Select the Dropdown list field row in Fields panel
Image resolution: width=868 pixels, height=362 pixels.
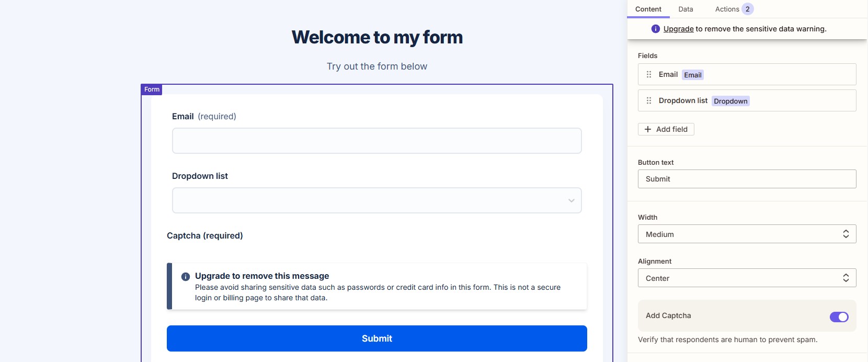[x=747, y=100]
